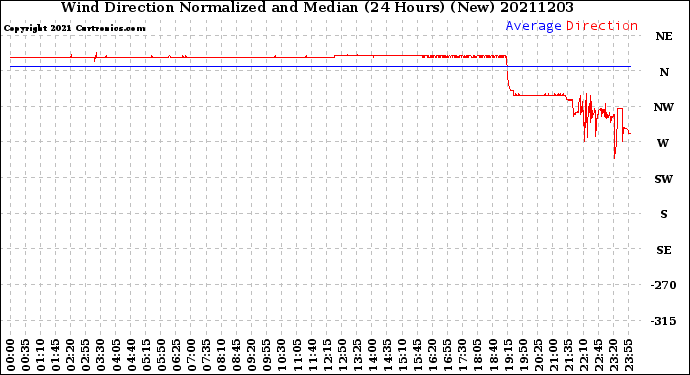Click the 02:55 time label
The height and width of the screenshot is (375, 690).
[x=86, y=355]
